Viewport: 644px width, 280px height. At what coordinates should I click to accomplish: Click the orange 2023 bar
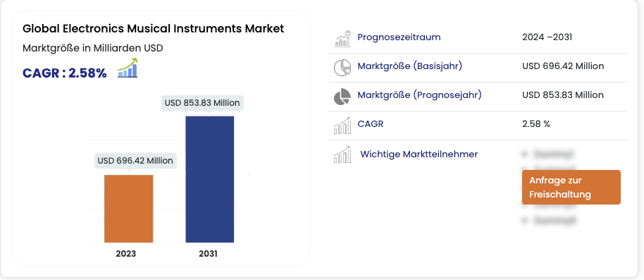(x=128, y=209)
